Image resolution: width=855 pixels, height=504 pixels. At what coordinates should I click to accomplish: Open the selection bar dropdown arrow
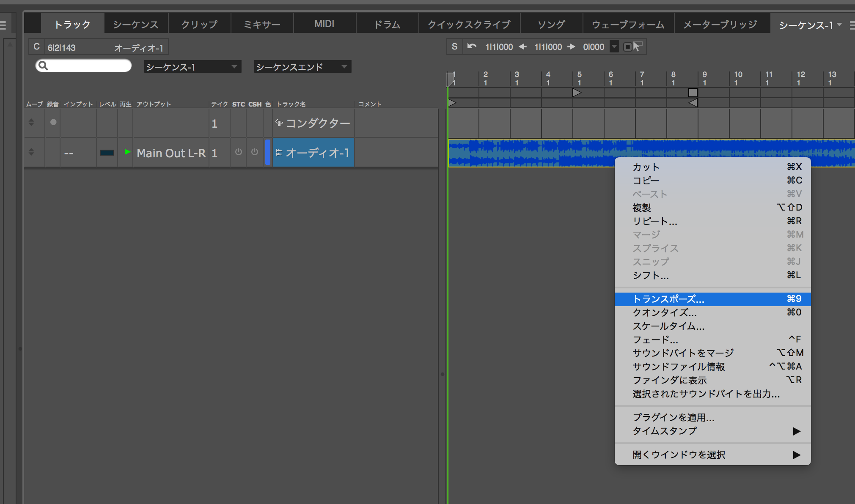(x=614, y=47)
